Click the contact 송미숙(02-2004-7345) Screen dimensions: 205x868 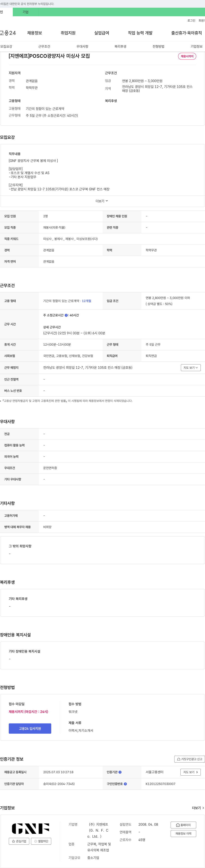click(59, 784)
